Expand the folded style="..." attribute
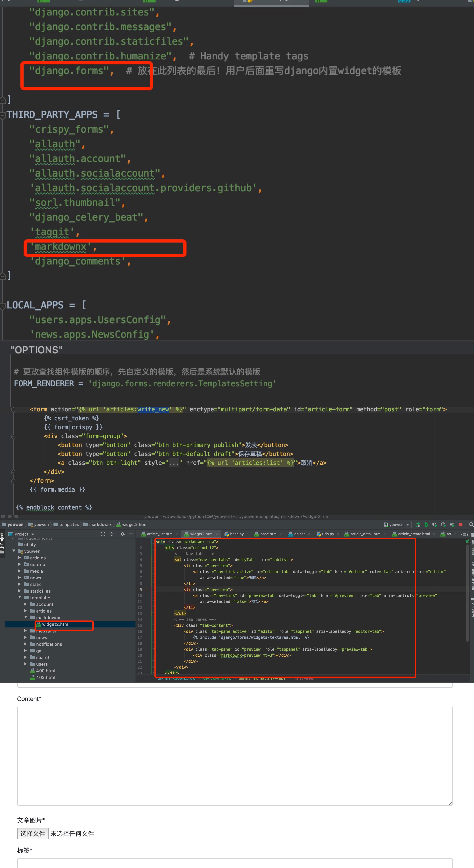The image size is (474, 868). coord(174,463)
